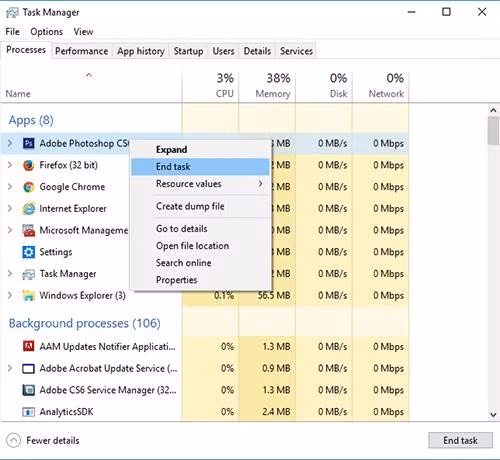Click the Firefox (32 bit) app icon
This screenshot has height=460, width=500.
tap(28, 165)
